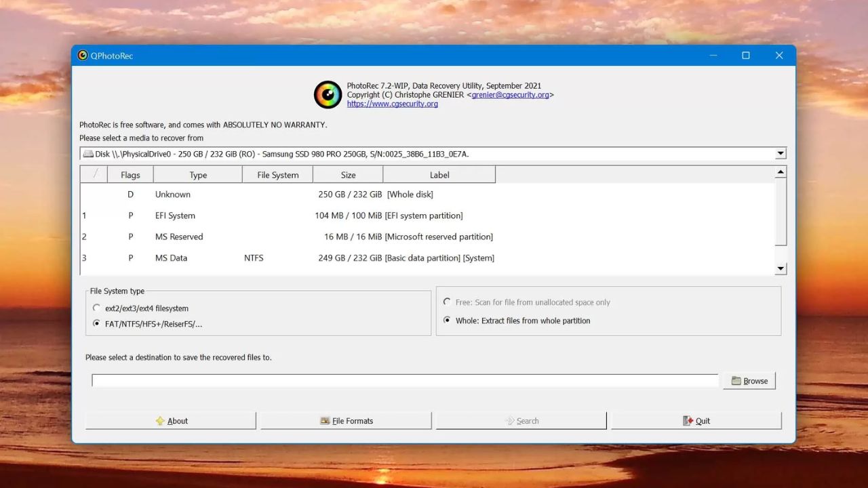The width and height of the screenshot is (868, 488).
Task: Click the destination folder path input field
Action: 405,381
